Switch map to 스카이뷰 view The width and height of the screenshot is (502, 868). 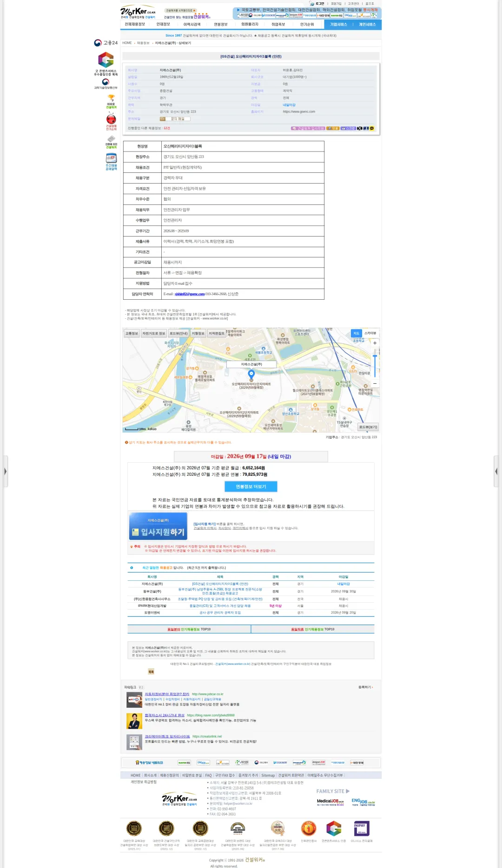click(x=370, y=333)
